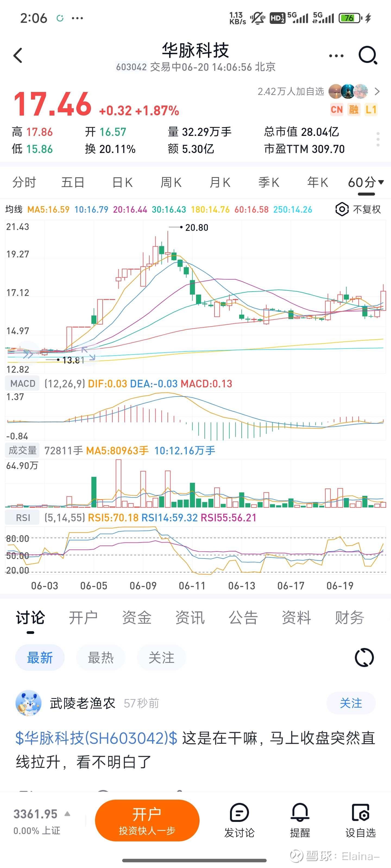Tap the 总市值 28.04亿 value

point(301,132)
